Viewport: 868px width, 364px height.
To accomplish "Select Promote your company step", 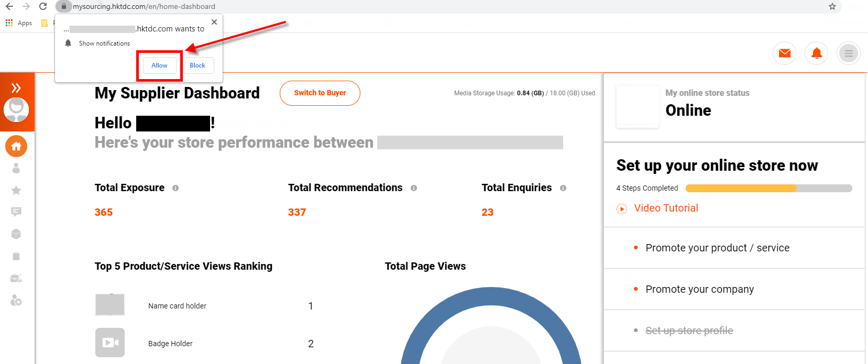I will coord(699,289).
